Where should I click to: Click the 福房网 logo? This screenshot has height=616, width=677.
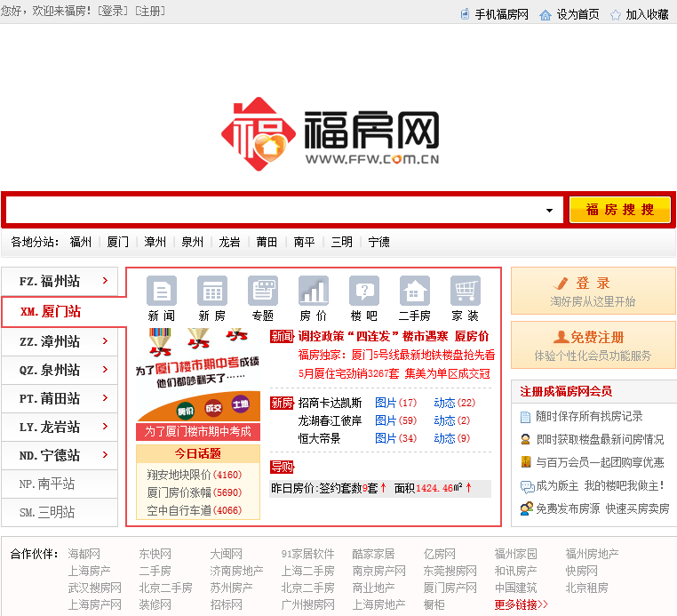tap(331, 134)
